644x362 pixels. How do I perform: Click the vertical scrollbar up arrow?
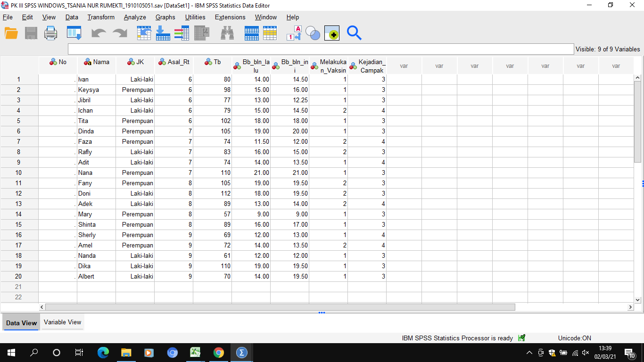click(638, 78)
